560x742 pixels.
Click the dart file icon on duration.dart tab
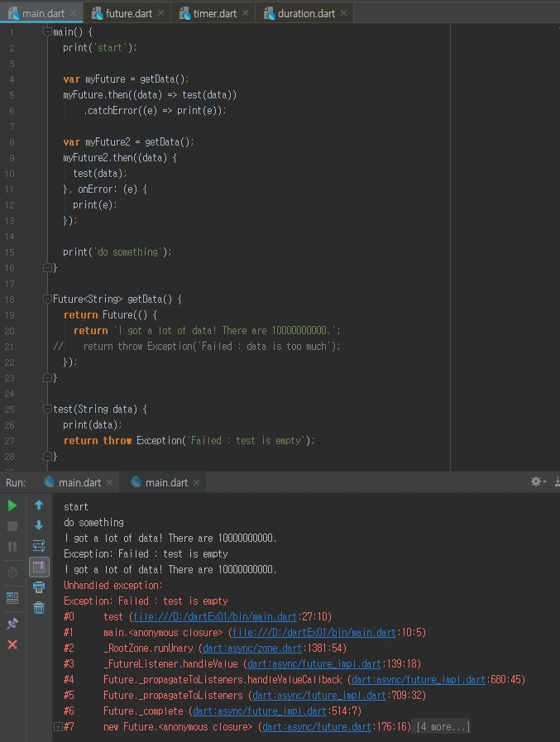click(270, 14)
